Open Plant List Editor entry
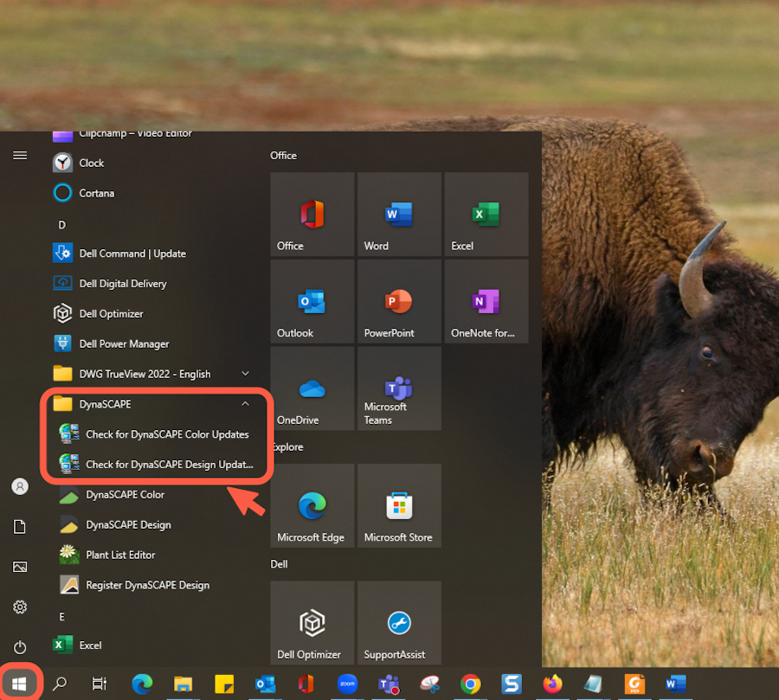This screenshot has width=779, height=700. [120, 555]
